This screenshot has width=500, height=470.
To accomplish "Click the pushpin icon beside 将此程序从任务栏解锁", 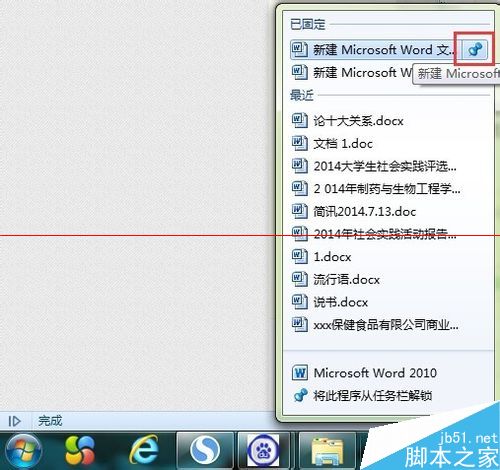I will tap(300, 396).
